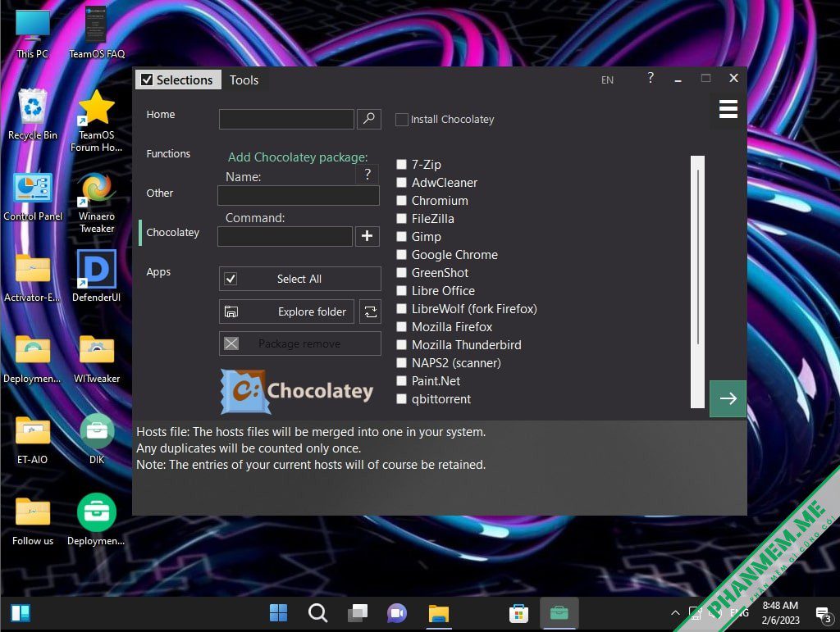Select Winaero Tweaker shortcut
Image resolution: width=840 pixels, height=632 pixels.
[97, 202]
